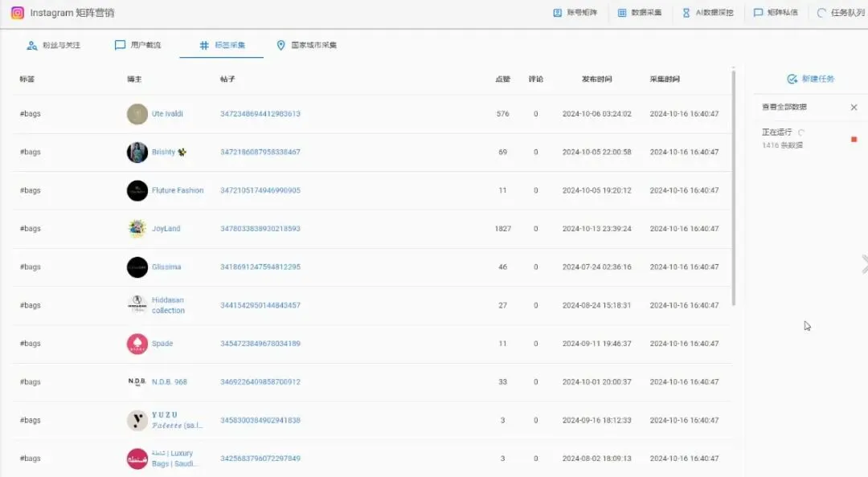
Task: Click the 1416 条数据 progress indicator
Action: (x=785, y=145)
